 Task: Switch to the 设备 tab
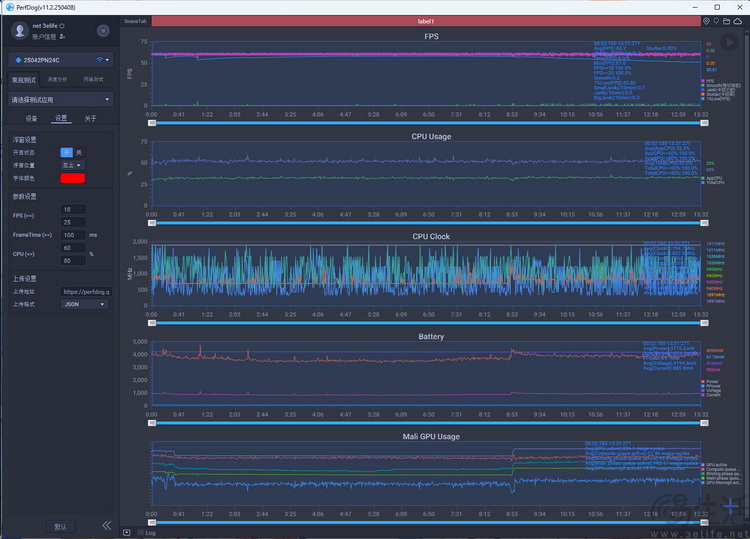click(31, 119)
